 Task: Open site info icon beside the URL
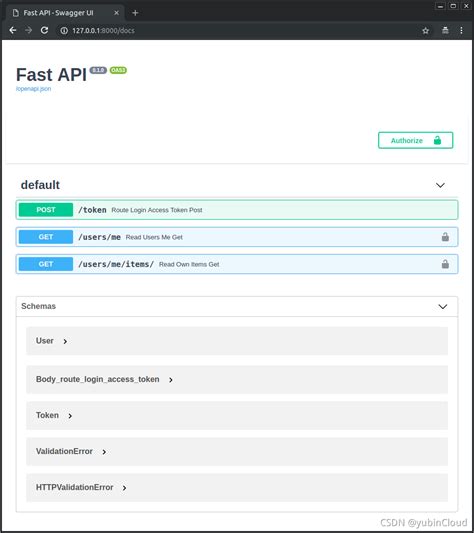[64, 31]
